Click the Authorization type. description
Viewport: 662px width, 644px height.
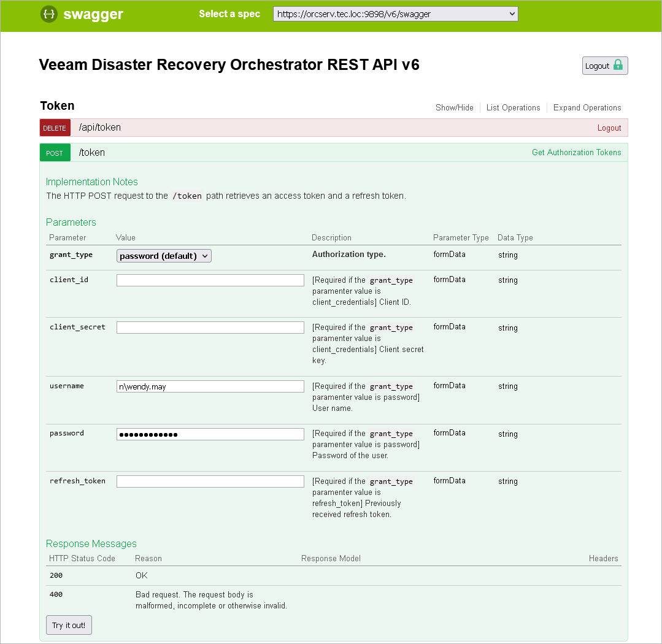(348, 254)
